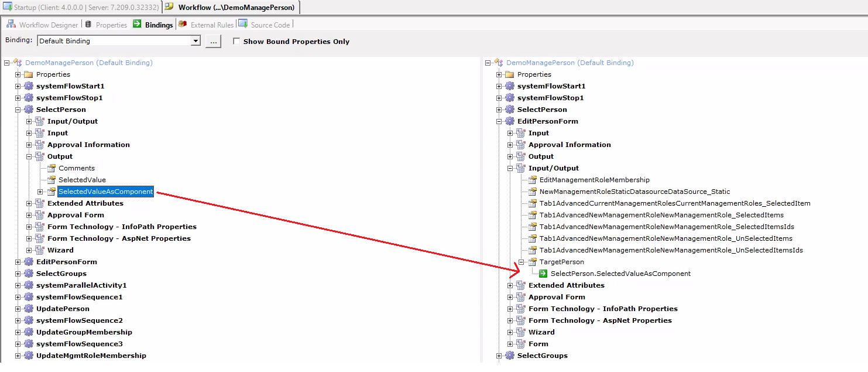
Task: Click the Extended Attributes group icon in left tree
Action: click(x=39, y=203)
